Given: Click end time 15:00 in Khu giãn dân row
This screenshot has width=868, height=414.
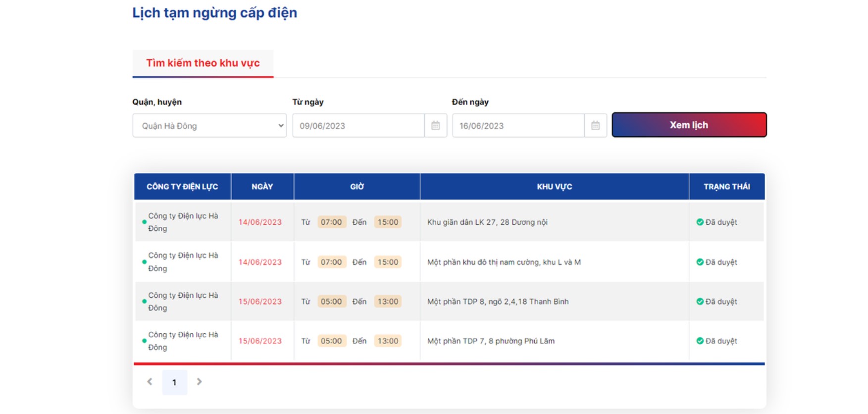Looking at the screenshot, I should point(388,222).
